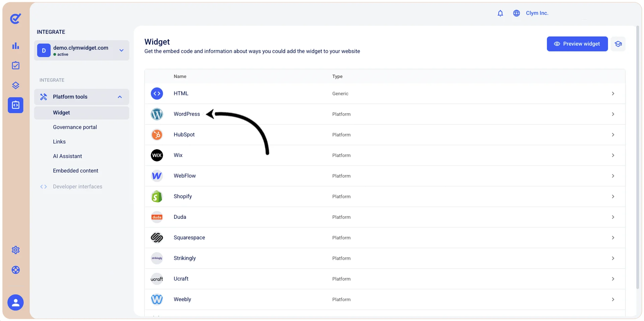Open the layers sidebar icon
The height and width of the screenshot is (321, 644).
[15, 85]
